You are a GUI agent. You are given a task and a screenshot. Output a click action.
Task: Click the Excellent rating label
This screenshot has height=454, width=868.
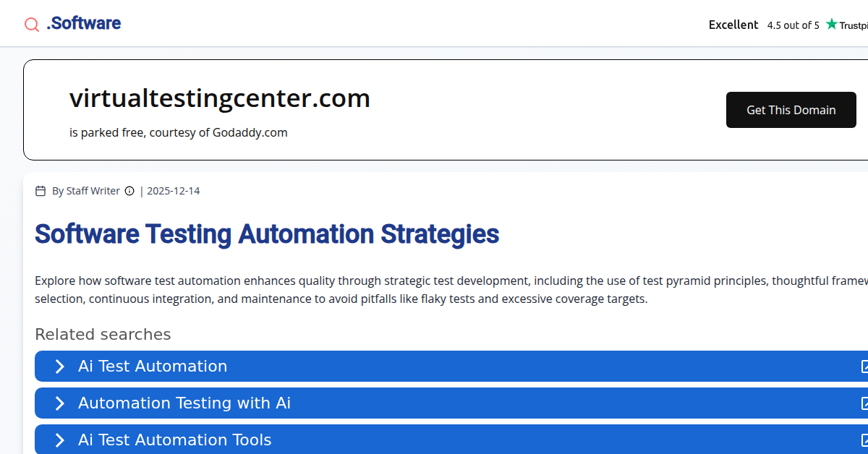point(733,25)
